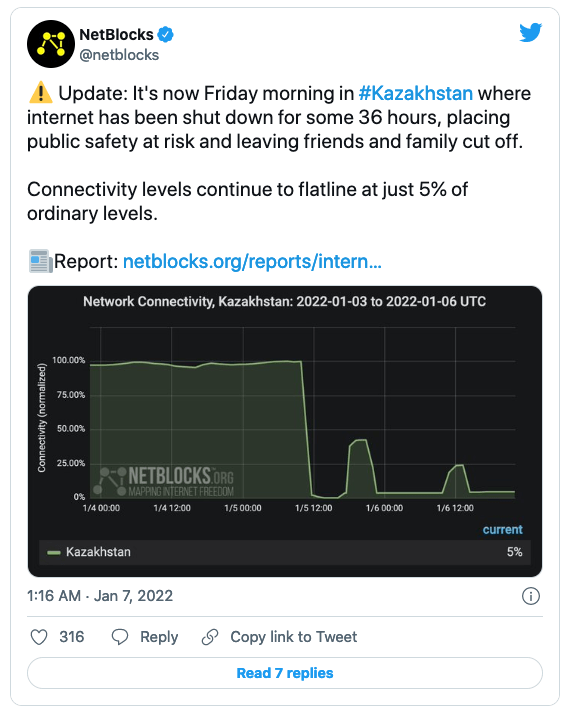Click the Reply text label
Screen dimensions: 569x716
point(159,637)
